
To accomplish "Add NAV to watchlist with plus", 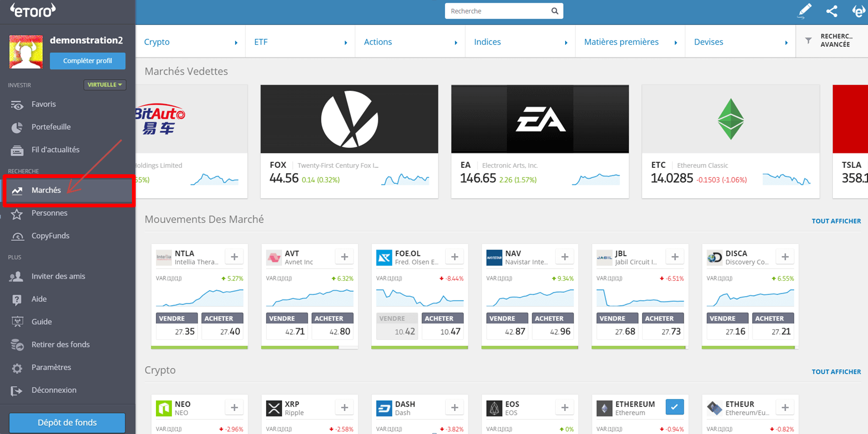I will [x=565, y=257].
